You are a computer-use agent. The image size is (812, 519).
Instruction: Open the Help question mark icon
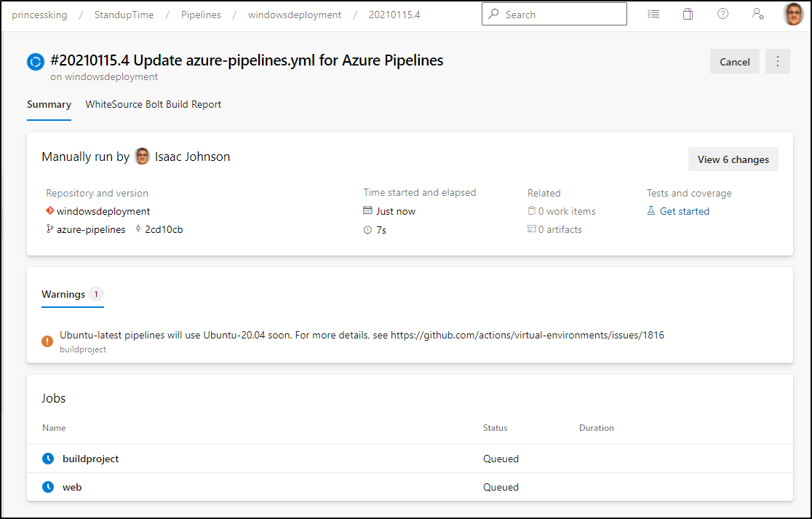click(723, 14)
